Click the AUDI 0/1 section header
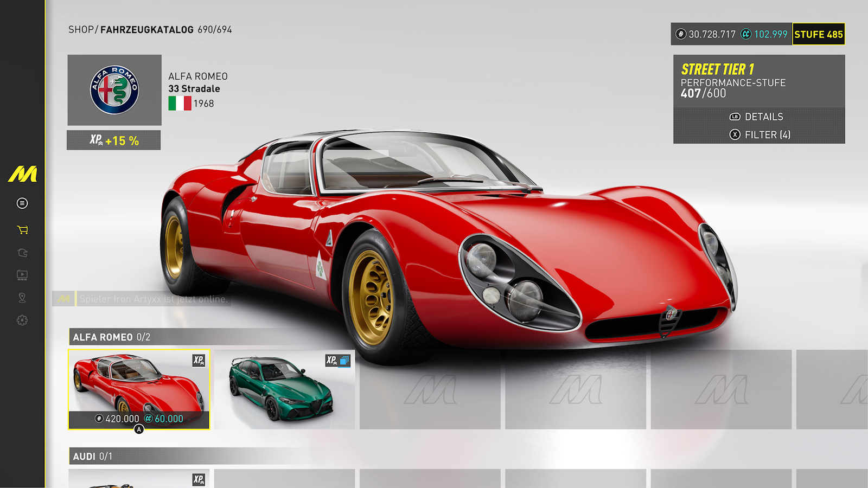This screenshot has width=868, height=488. [x=93, y=457]
